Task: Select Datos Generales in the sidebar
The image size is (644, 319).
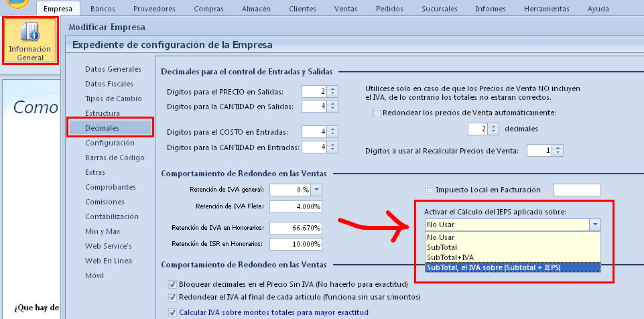Action: [113, 69]
